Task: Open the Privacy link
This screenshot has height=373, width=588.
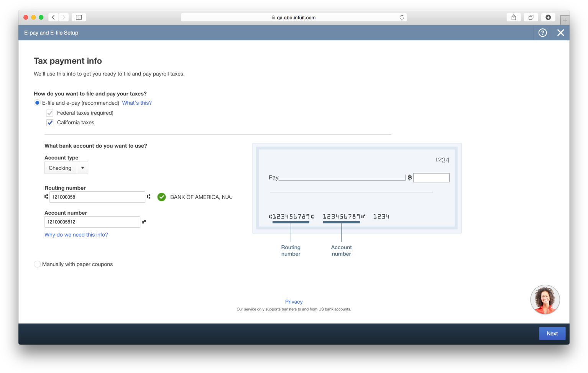Action: [294, 302]
